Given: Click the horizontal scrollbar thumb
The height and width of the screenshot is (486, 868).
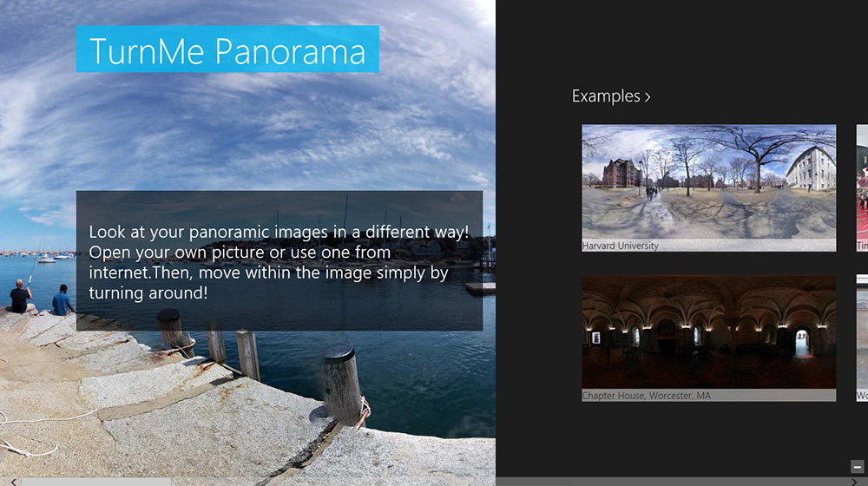Looking at the screenshot, I should point(95,483).
